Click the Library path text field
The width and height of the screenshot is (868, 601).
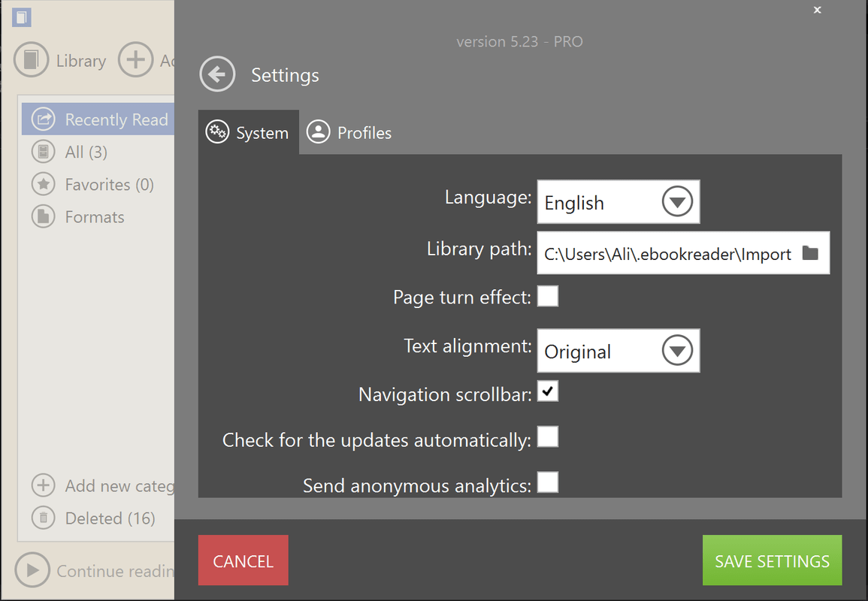click(x=667, y=254)
